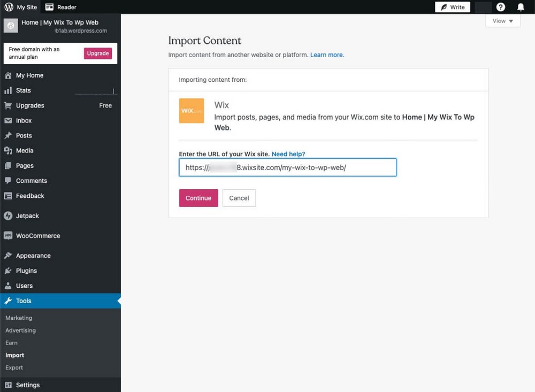Screen dimensions: 535x392
Task: Click the Tools wrench icon
Action: tap(8, 301)
